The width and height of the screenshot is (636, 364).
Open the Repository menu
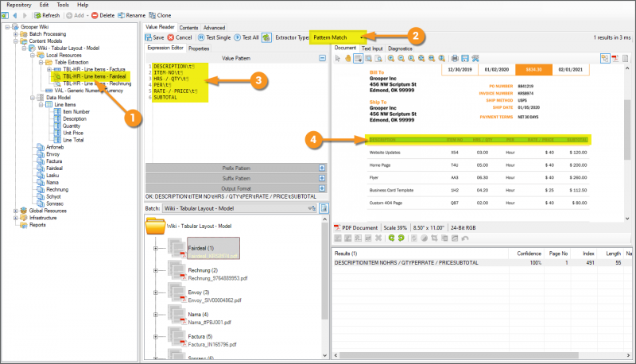coord(18,5)
